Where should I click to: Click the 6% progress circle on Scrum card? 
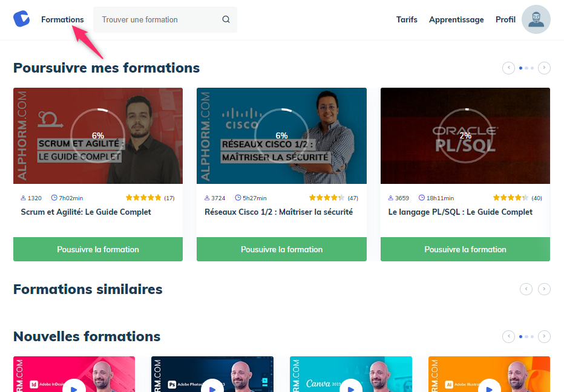(98, 136)
